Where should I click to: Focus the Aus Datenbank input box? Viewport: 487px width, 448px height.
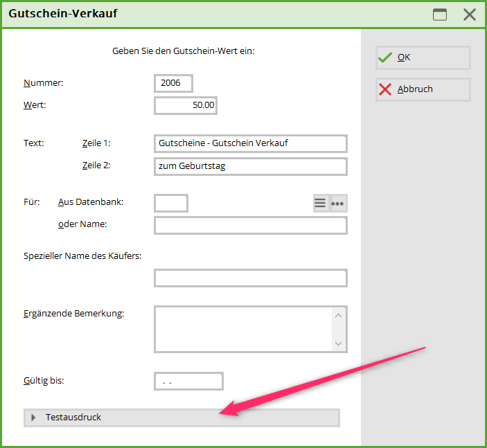[x=171, y=203]
